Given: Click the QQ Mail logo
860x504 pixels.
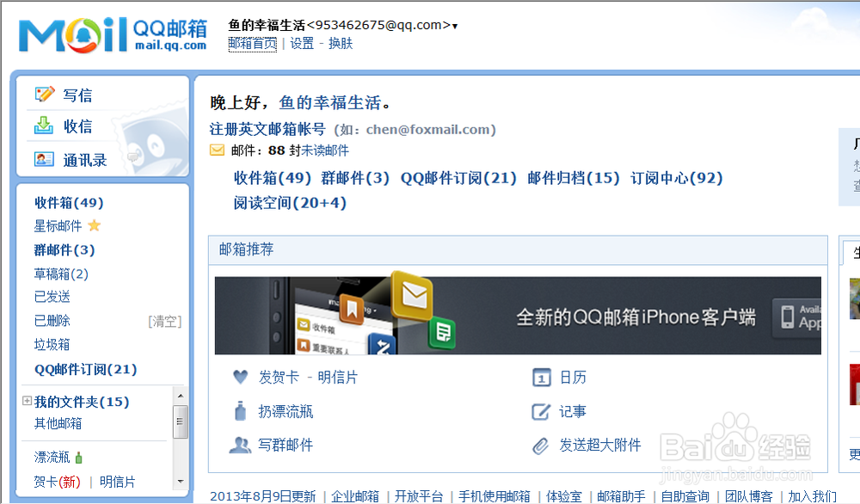Looking at the screenshot, I should pyautogui.click(x=113, y=35).
